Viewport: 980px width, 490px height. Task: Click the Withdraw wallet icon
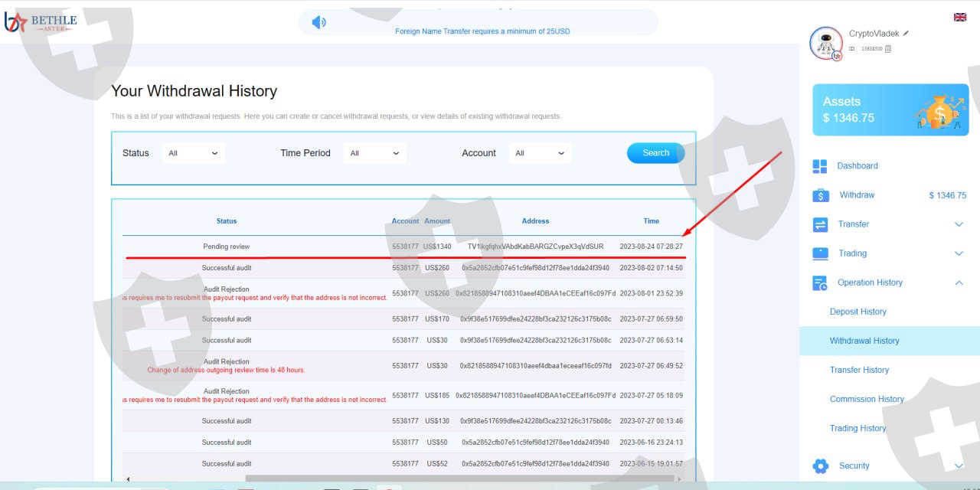820,195
